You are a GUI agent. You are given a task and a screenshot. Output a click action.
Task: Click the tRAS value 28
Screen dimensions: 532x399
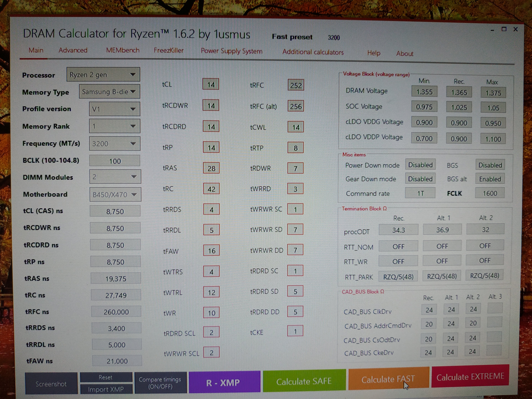211,168
